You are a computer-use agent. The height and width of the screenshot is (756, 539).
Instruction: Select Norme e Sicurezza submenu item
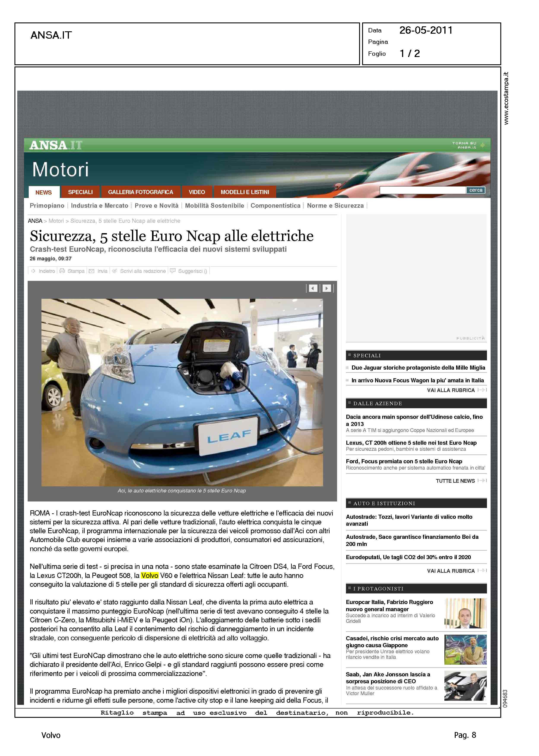[335, 206]
